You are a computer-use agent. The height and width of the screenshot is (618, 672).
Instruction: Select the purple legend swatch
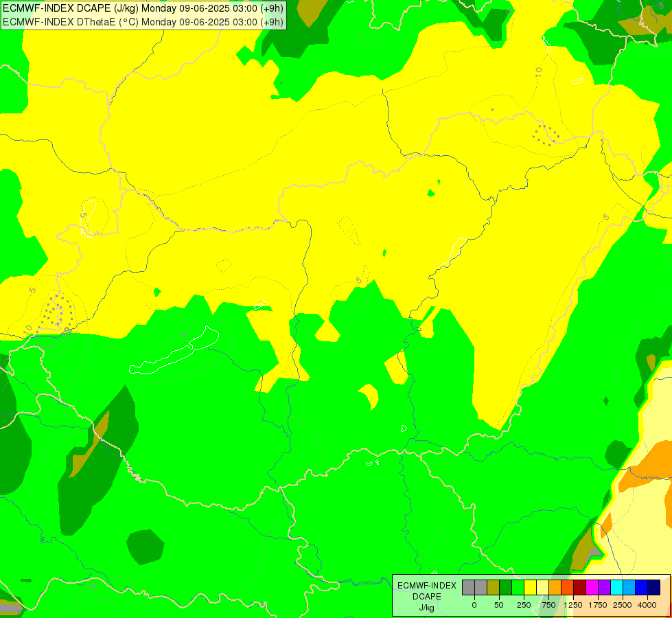(605, 588)
